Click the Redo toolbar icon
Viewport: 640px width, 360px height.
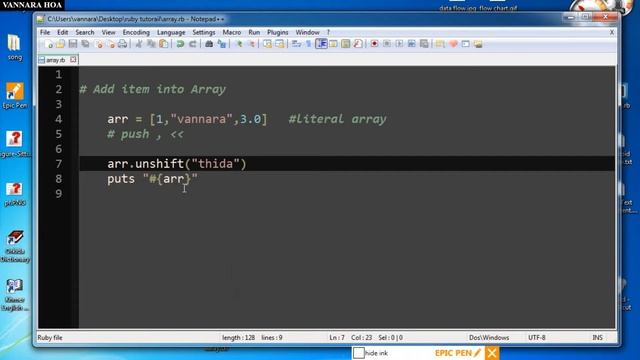[193, 44]
